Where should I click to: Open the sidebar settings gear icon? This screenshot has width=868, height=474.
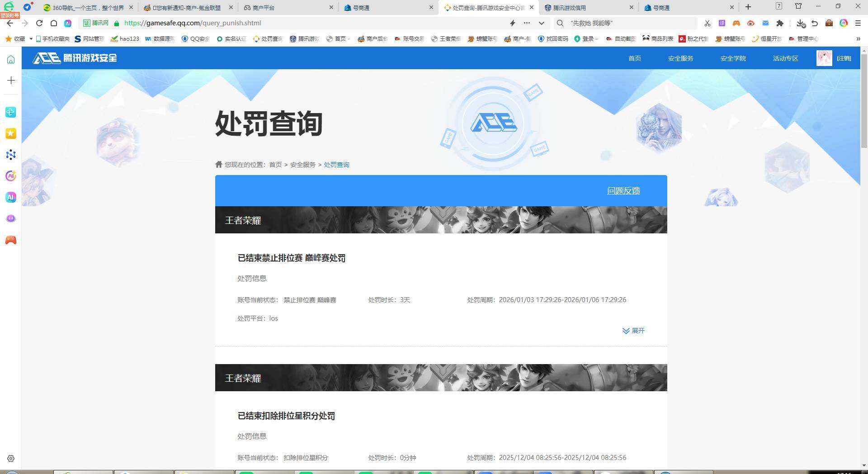coord(11,459)
